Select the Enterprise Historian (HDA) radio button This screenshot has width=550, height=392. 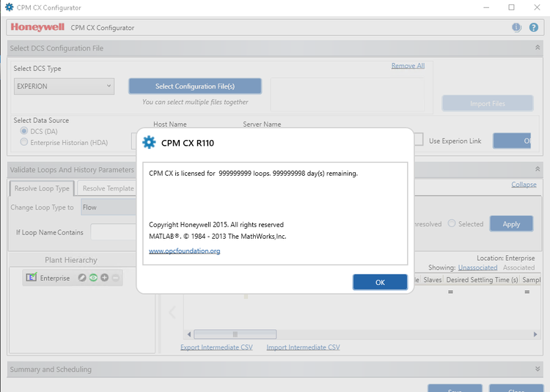point(25,141)
